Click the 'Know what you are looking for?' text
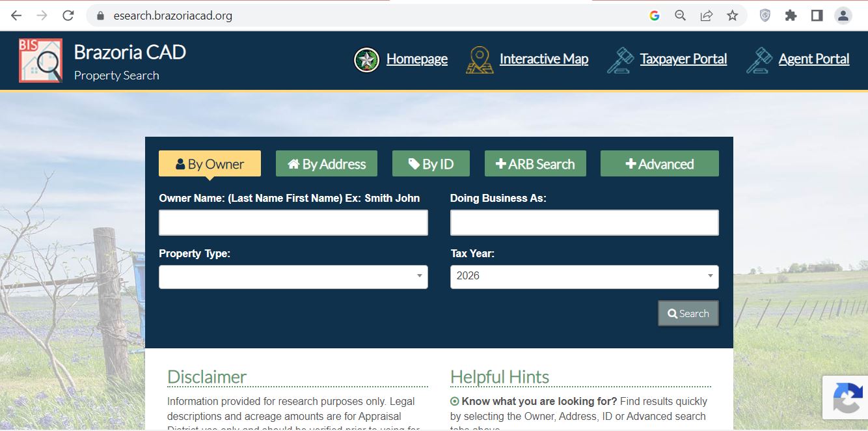Screen dimensions: 868x431 click(x=539, y=402)
